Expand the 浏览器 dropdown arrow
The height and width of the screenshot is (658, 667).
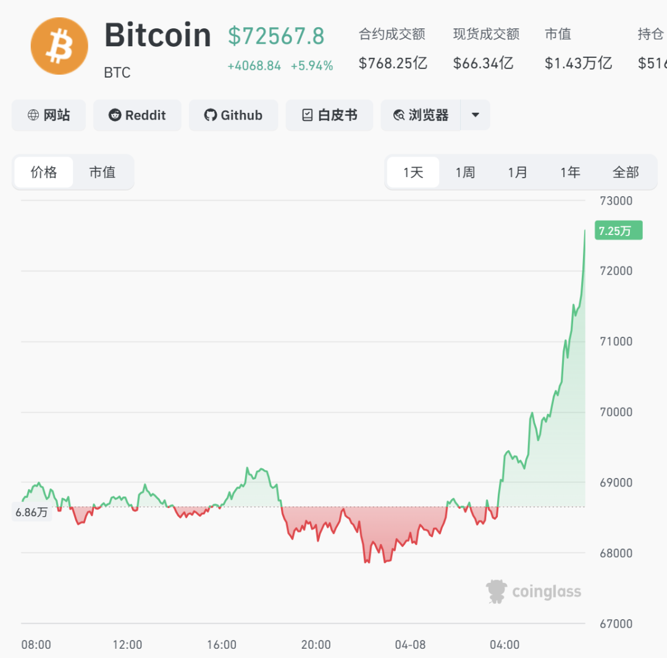pos(476,115)
